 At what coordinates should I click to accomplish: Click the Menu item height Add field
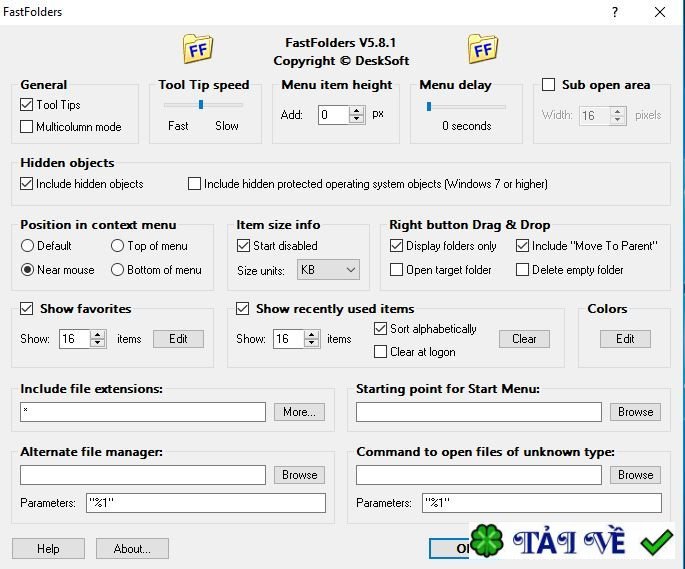(334, 115)
